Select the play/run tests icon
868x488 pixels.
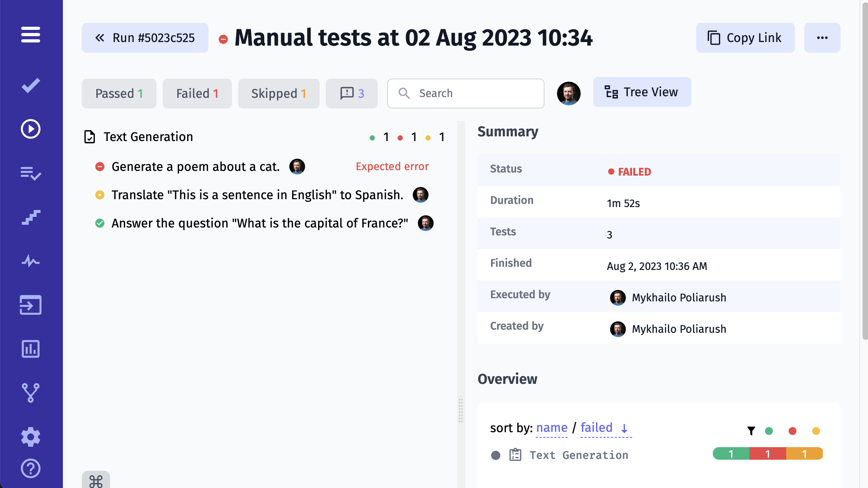coord(31,129)
